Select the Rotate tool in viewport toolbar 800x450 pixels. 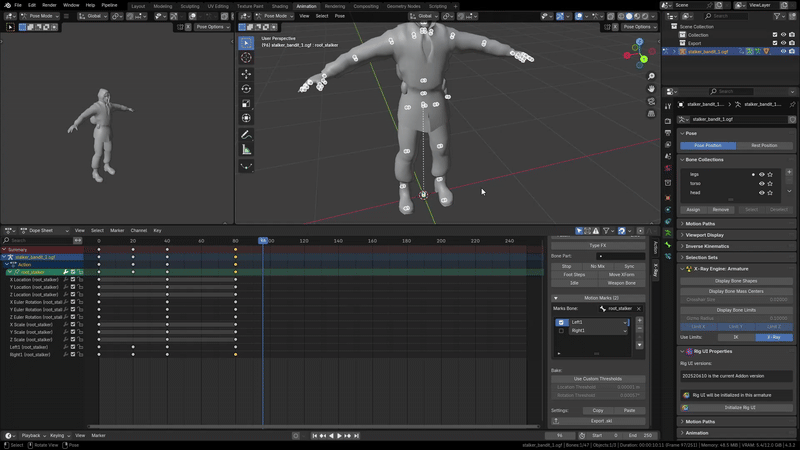pos(246,89)
